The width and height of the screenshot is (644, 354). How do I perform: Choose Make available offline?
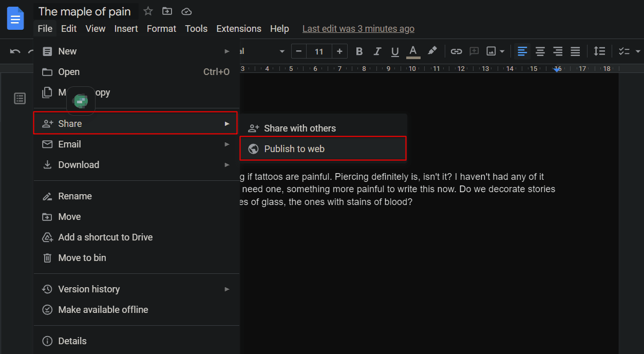pos(137,310)
